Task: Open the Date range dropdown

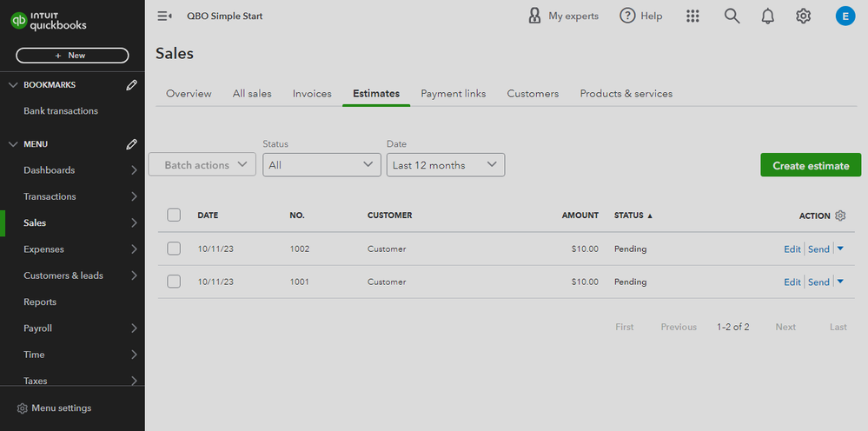Action: click(445, 165)
